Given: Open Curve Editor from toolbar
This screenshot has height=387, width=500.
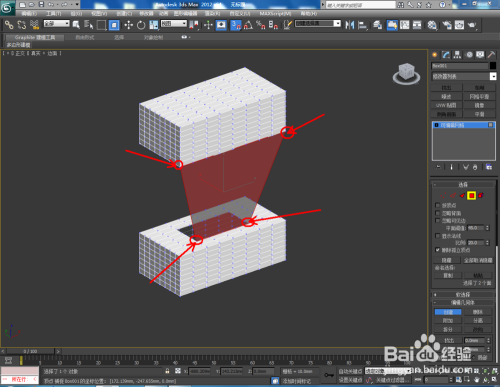Looking at the screenshot, I should (405, 25).
